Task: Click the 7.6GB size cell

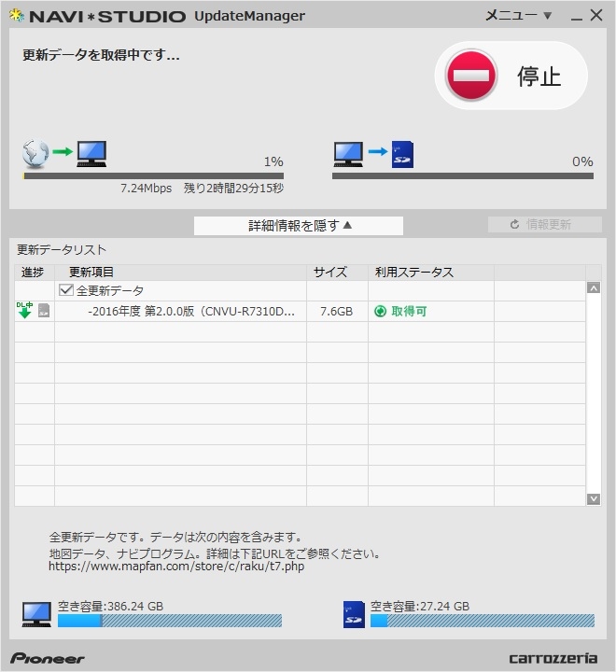Action: [x=337, y=312]
